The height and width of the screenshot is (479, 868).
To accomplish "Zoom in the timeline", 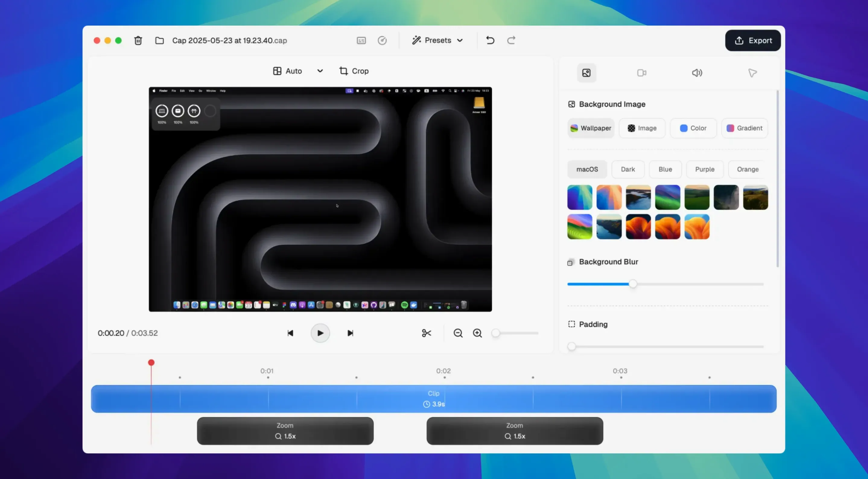I will pyautogui.click(x=478, y=333).
